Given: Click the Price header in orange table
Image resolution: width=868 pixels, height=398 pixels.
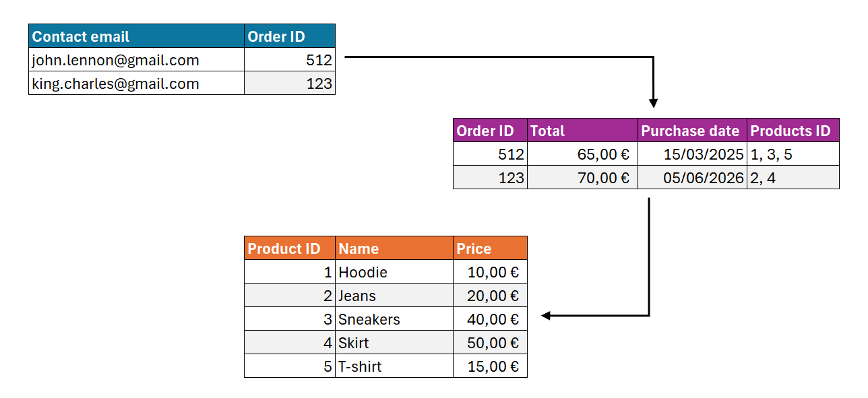Looking at the screenshot, I should coord(490,248).
